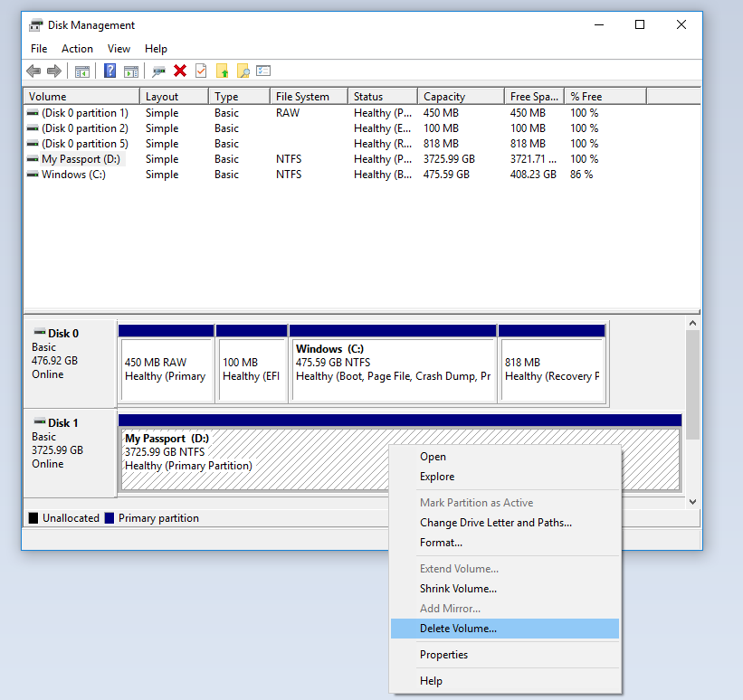Click the scroll down arrow in disk pane

pos(692,502)
